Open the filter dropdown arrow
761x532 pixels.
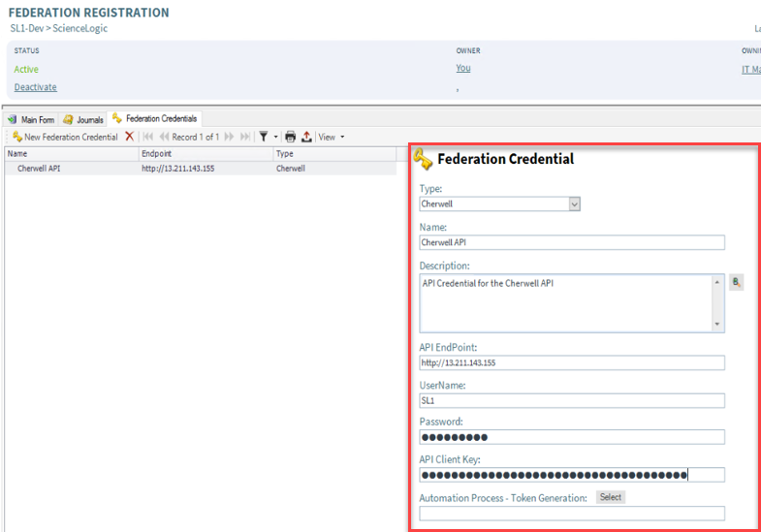click(x=275, y=138)
